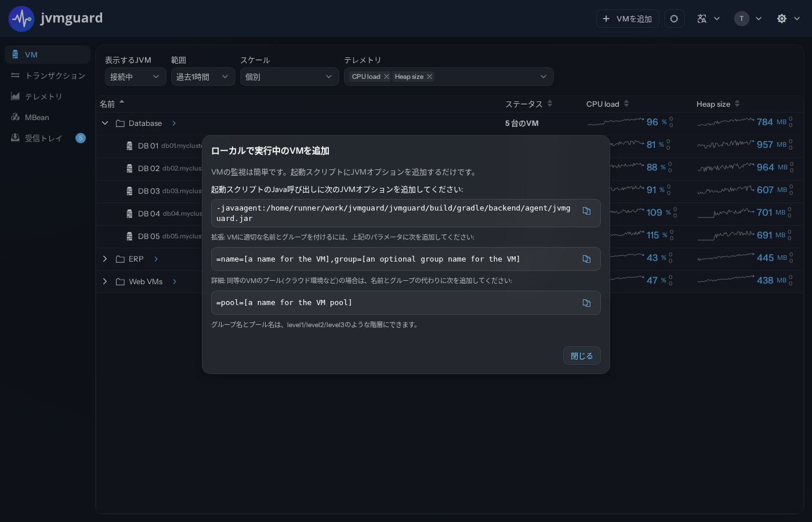Open the language selection dropdown
This screenshot has width=812, height=522.
pos(708,19)
